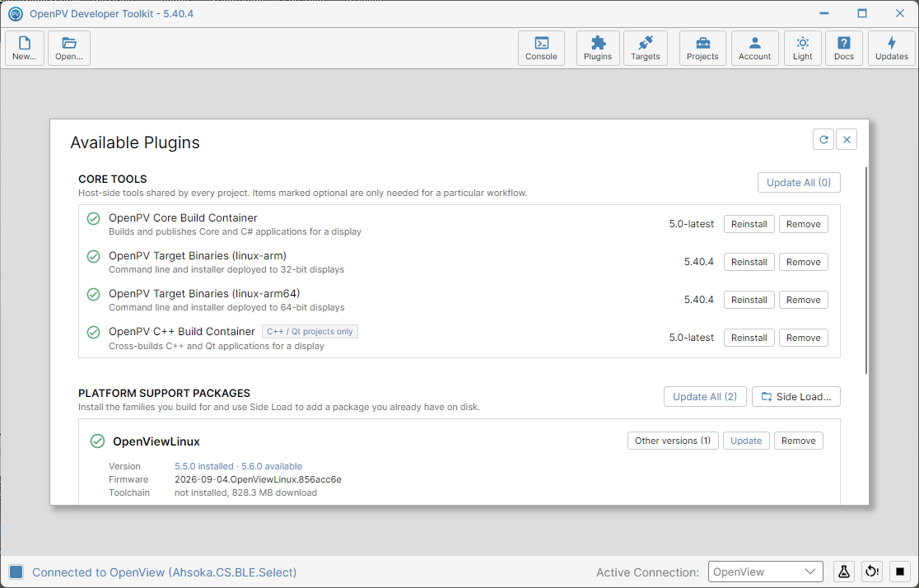This screenshot has height=588, width=919.
Task: Open the Console toolbar button
Action: coord(541,48)
